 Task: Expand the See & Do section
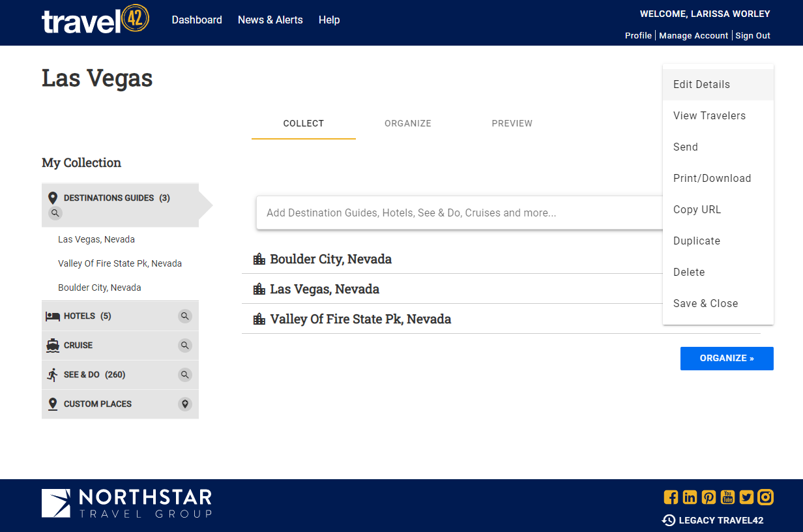[x=94, y=375]
